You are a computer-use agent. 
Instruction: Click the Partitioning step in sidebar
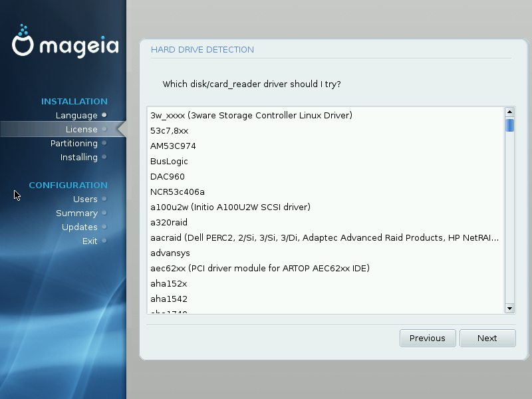[74, 143]
